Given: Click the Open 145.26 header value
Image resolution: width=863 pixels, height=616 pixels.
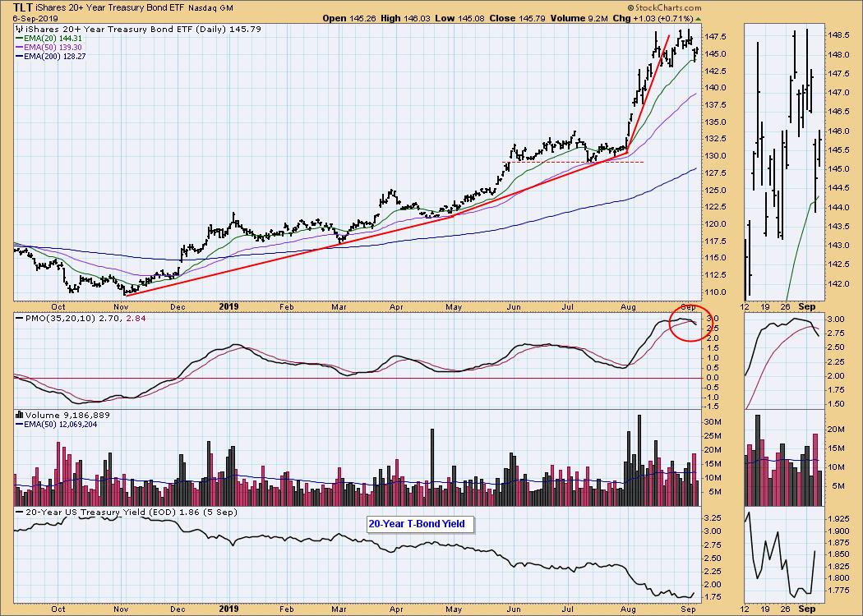Looking at the screenshot, I should click(349, 18).
